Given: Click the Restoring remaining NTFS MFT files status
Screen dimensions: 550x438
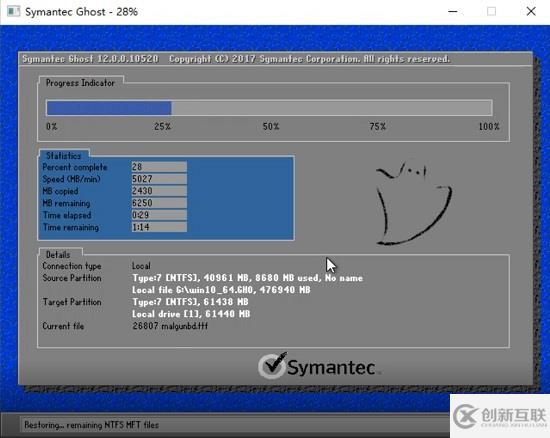Looking at the screenshot, I should [91, 425].
